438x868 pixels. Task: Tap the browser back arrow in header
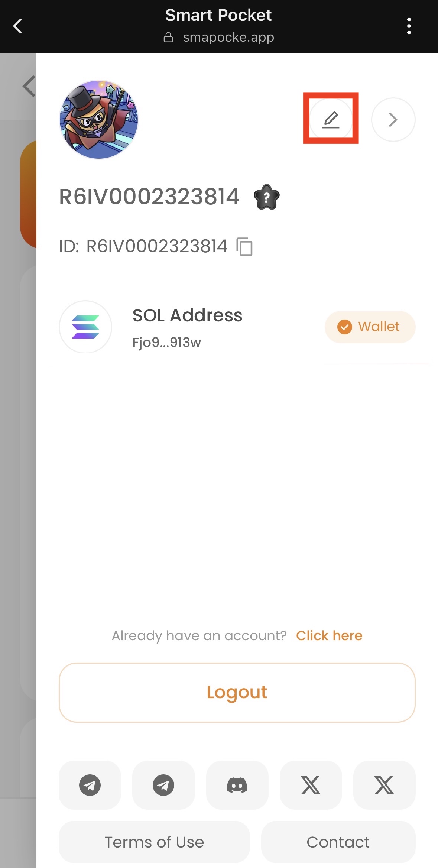click(17, 26)
